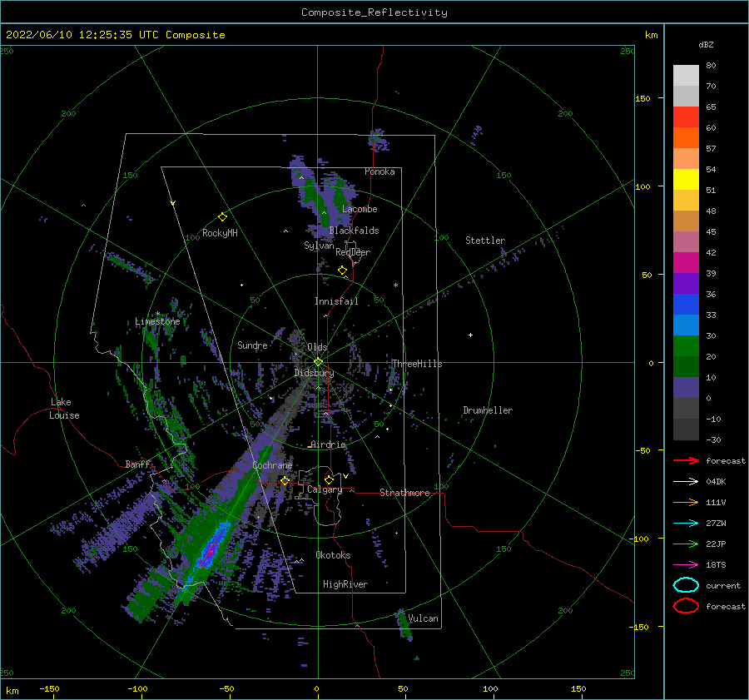
Task: Click the Composite_Reflectivity title
Action: pyautogui.click(x=374, y=12)
